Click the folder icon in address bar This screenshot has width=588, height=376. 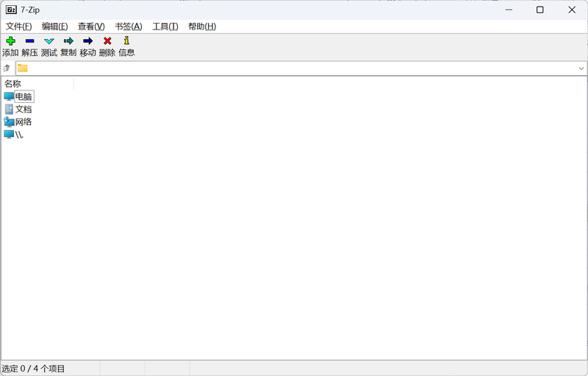coord(23,68)
